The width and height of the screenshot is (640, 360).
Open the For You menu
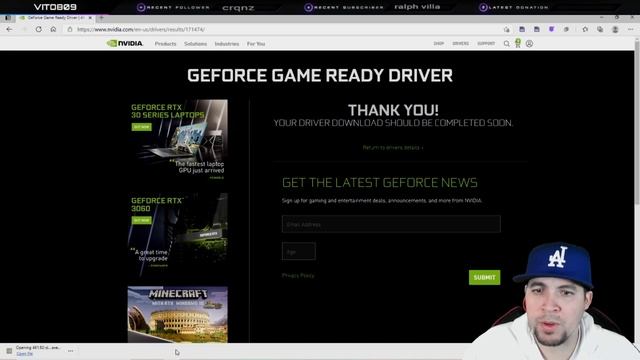click(256, 44)
